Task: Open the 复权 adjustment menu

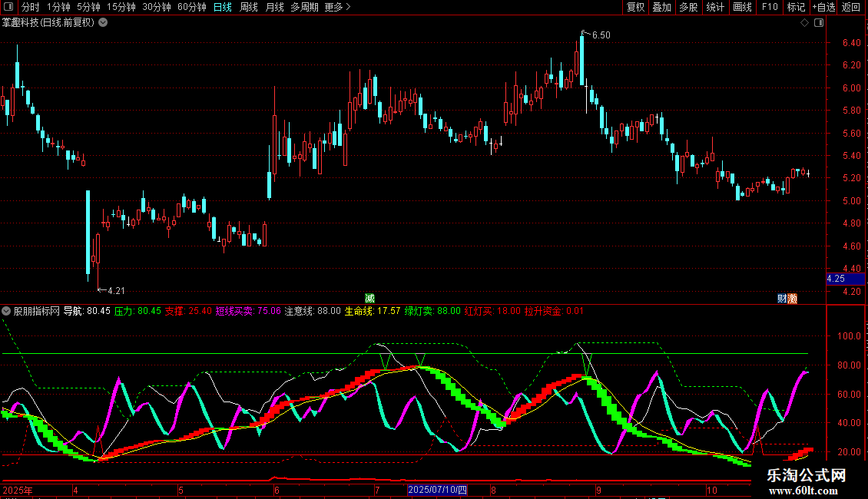Action: [x=635, y=7]
